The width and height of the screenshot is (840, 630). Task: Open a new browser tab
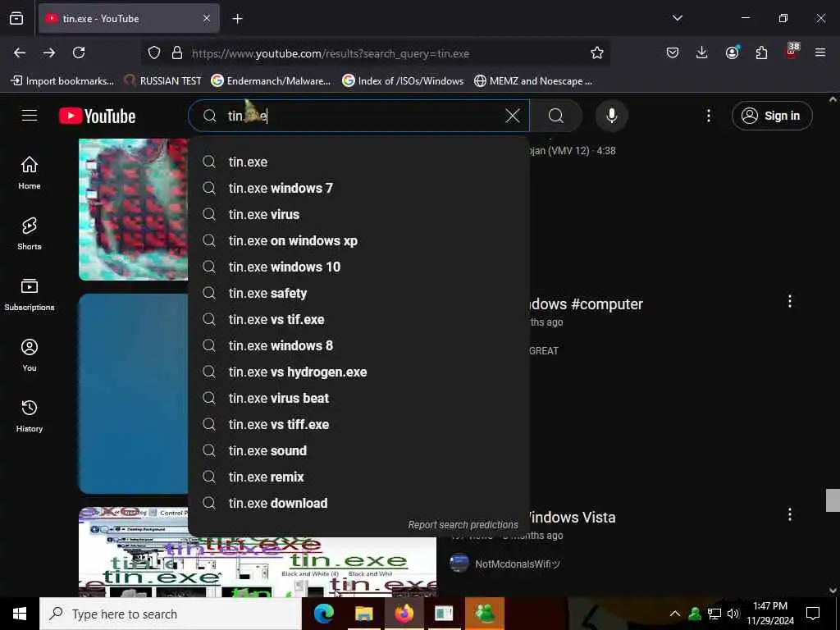click(x=237, y=19)
